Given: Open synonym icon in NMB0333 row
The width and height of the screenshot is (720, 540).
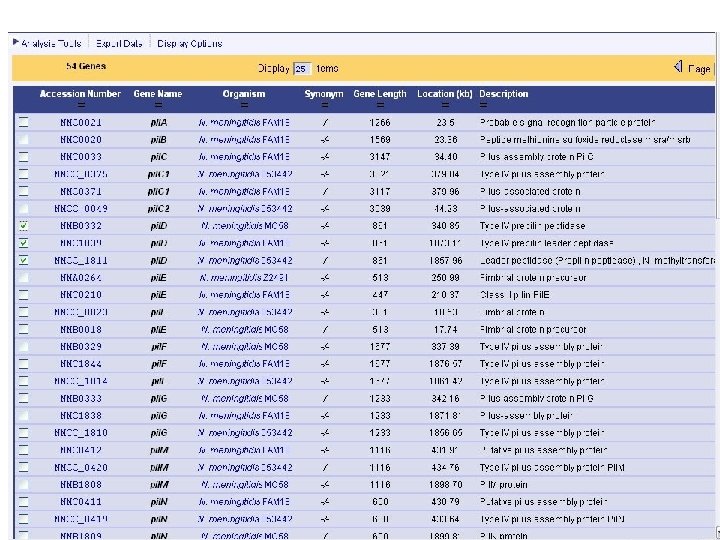Looking at the screenshot, I should 325,399.
